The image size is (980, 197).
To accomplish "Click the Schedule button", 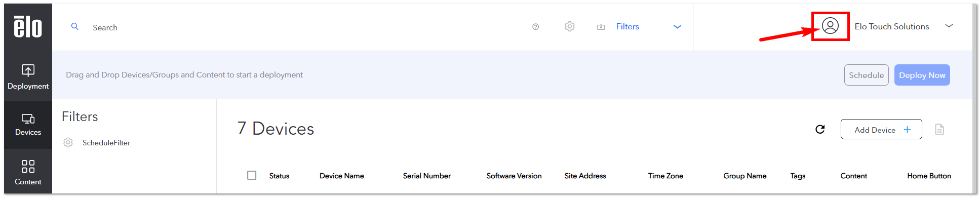I will coord(866,75).
